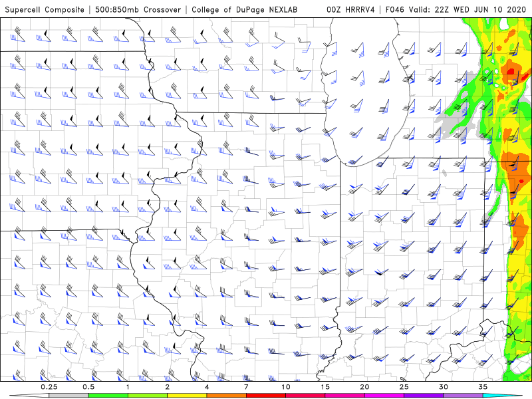Click "College of DuPage NEXLAB" header text

[x=244, y=10]
